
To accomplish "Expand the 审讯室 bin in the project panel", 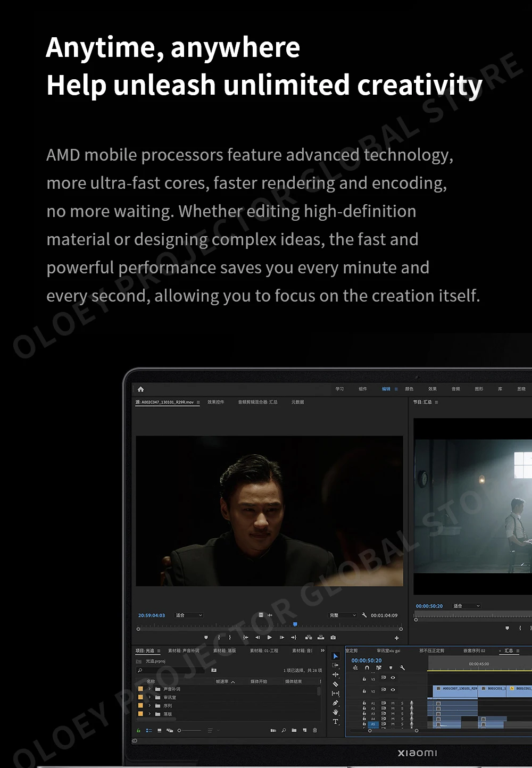I will click(x=149, y=697).
